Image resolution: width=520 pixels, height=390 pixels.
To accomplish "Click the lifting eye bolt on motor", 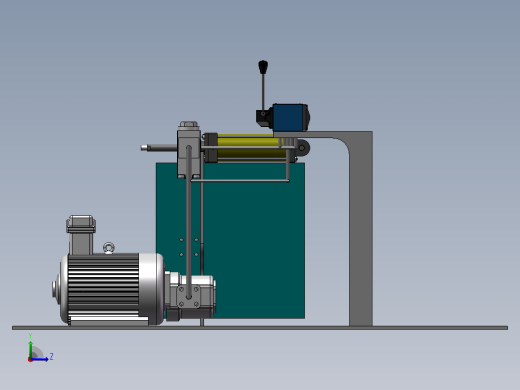I will point(109,248).
